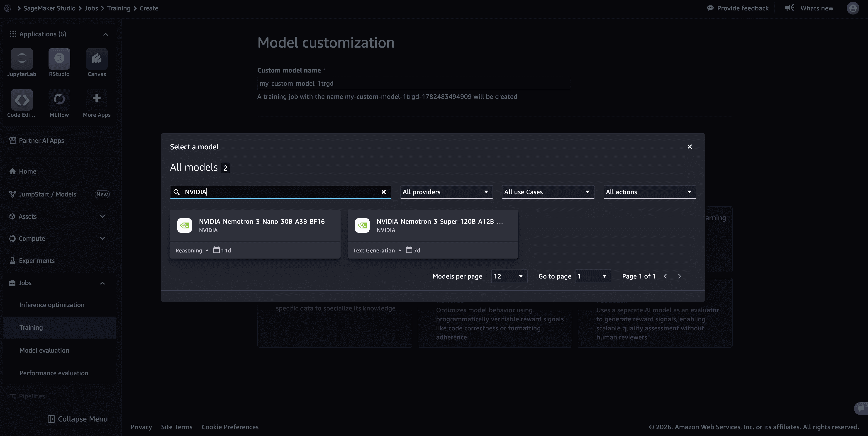Click the SageMaker Studio breadcrumb link
This screenshot has width=868, height=436.
49,8
